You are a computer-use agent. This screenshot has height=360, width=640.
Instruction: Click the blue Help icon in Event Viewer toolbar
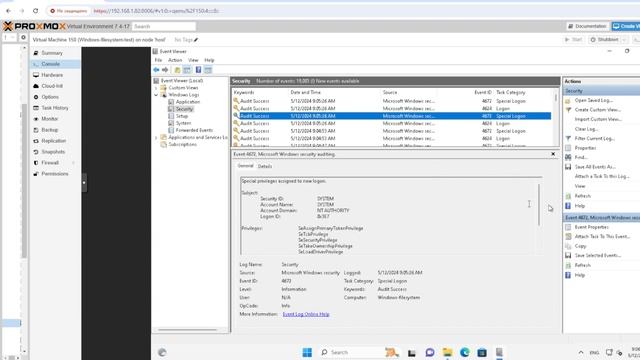click(198, 70)
